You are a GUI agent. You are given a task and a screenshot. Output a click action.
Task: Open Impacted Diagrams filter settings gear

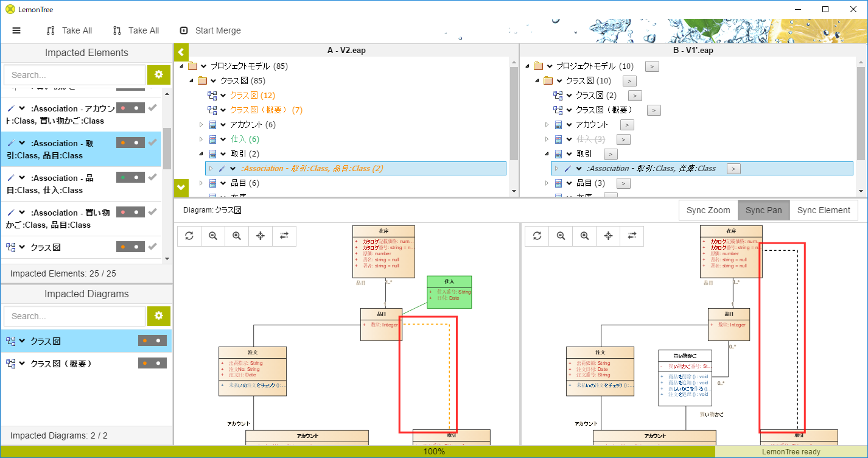pos(159,316)
